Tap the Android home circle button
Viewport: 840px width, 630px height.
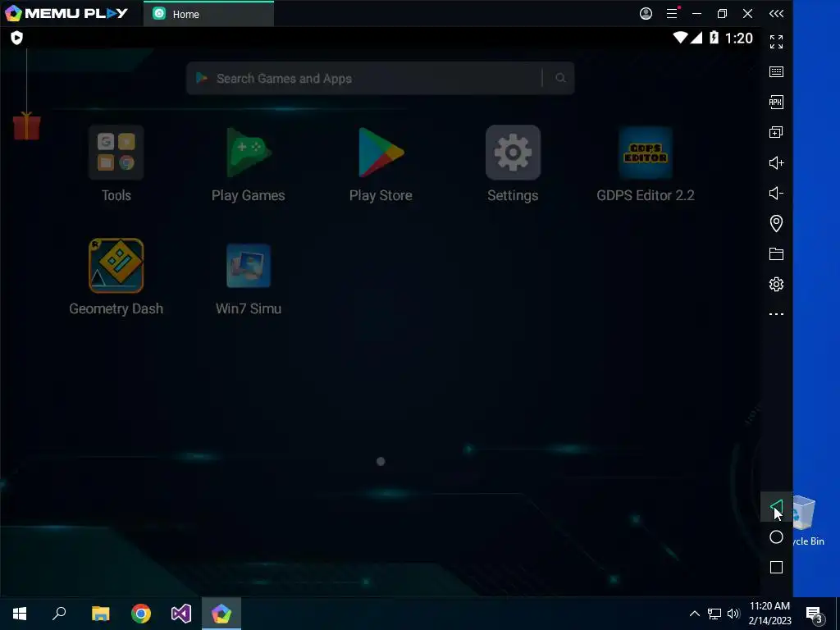point(776,537)
